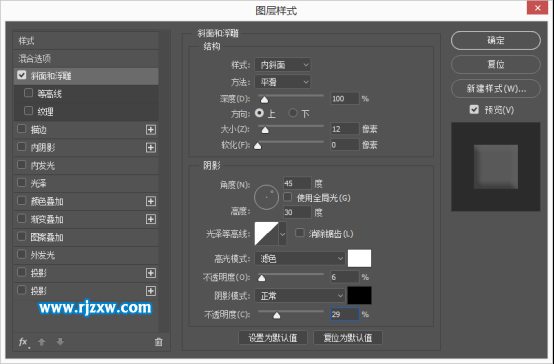Click the 确定 button
554x364 pixels.
click(x=496, y=40)
